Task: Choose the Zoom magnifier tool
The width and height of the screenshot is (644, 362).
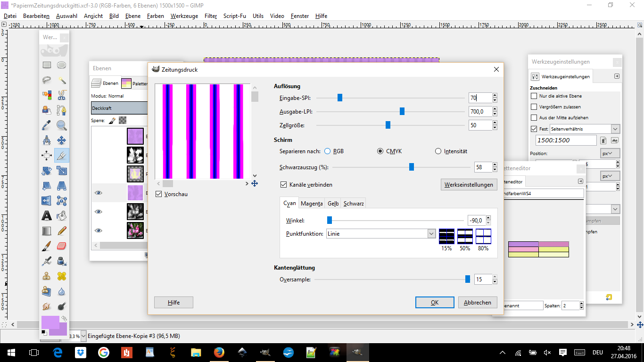Action: pos(62,125)
